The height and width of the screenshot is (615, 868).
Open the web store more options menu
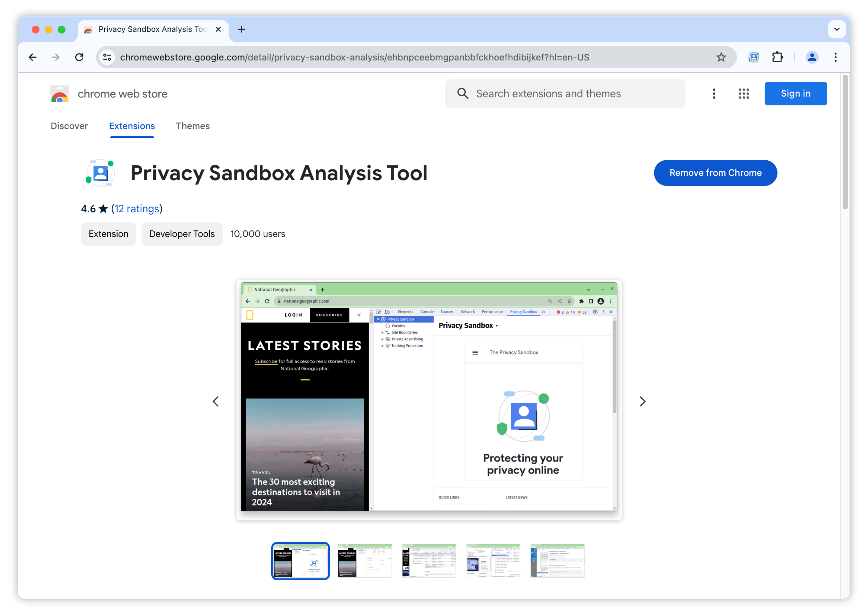[714, 94]
